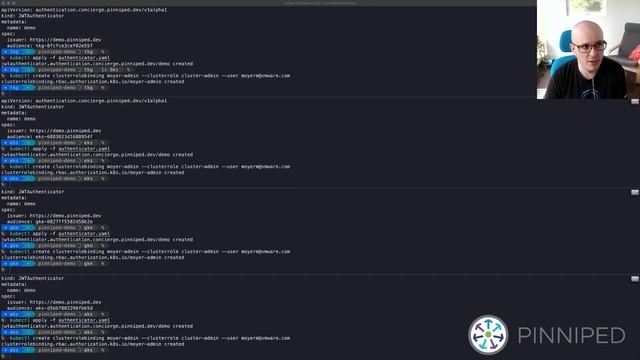Click the apiVersion line in the tkg pane

point(84,10)
